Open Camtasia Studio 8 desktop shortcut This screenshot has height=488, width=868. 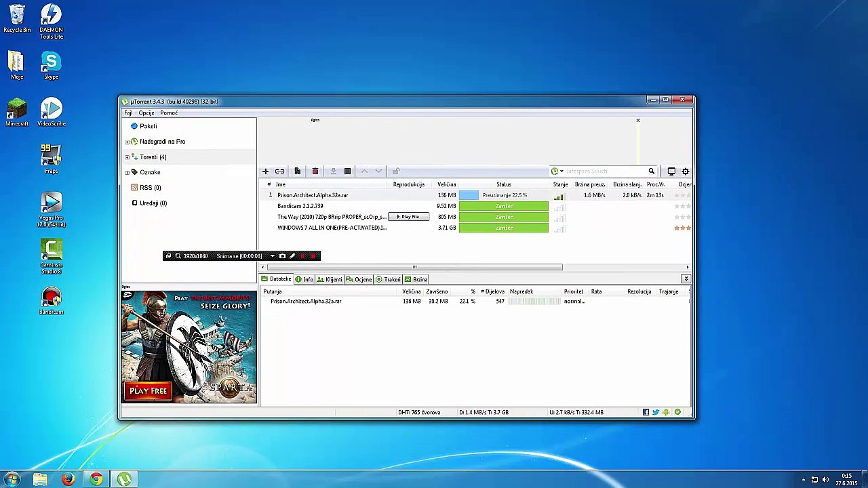click(x=51, y=258)
